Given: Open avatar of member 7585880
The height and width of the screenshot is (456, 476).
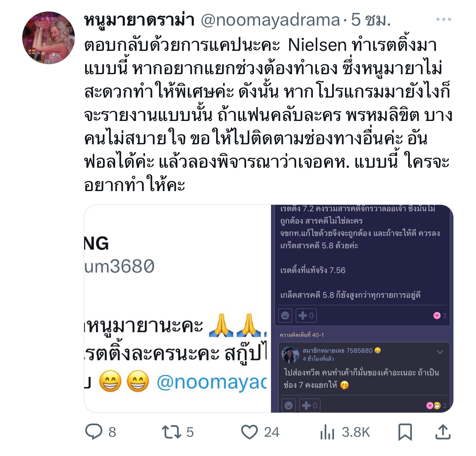Looking at the screenshot, I should click(290, 355).
